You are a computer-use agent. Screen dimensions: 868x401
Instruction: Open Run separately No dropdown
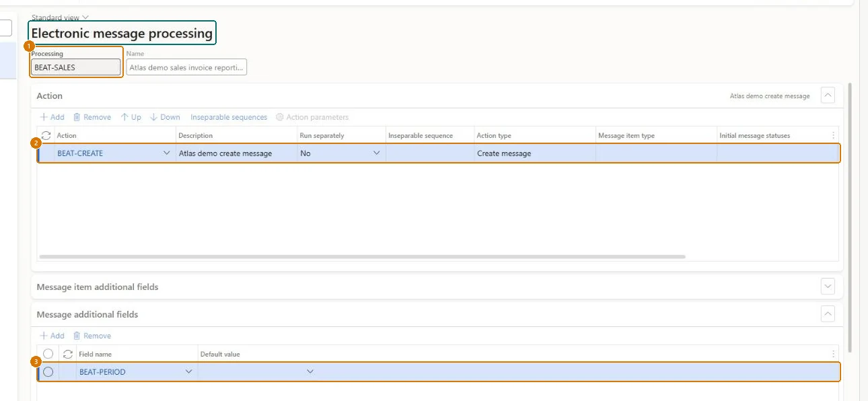[x=377, y=153]
